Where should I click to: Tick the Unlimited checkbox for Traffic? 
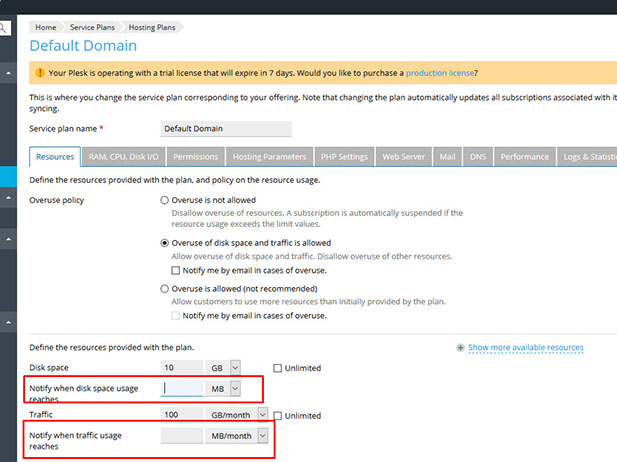pyautogui.click(x=278, y=415)
